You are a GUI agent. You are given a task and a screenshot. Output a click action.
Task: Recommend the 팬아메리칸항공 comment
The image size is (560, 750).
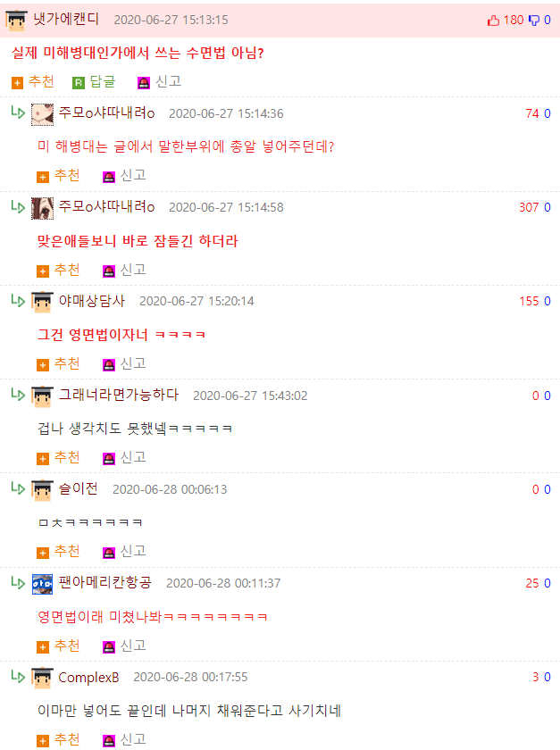point(58,646)
